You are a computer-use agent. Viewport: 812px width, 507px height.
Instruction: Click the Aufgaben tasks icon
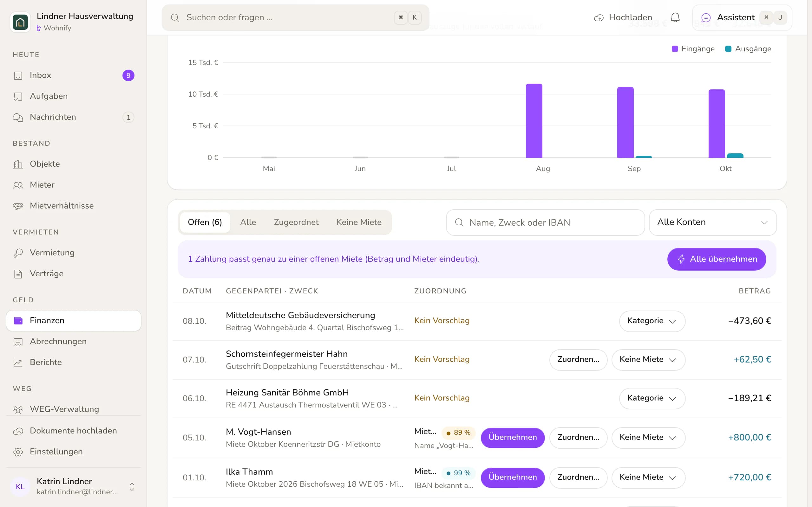click(x=18, y=97)
